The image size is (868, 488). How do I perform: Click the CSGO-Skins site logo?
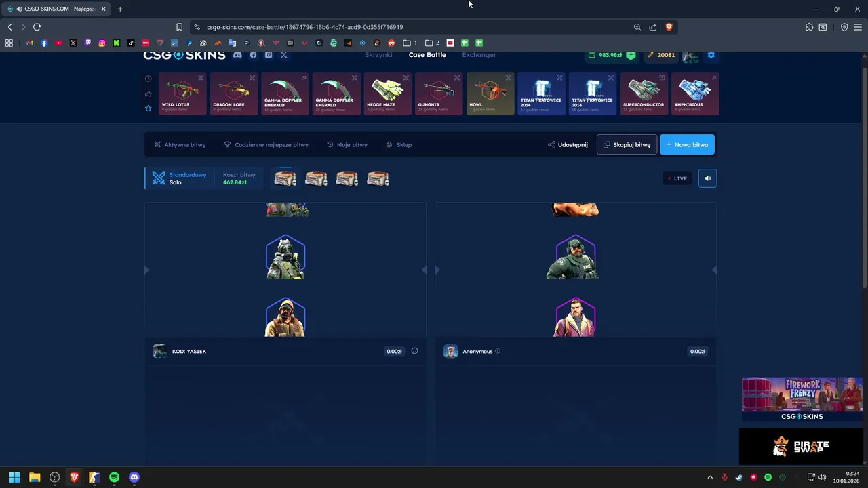click(184, 56)
